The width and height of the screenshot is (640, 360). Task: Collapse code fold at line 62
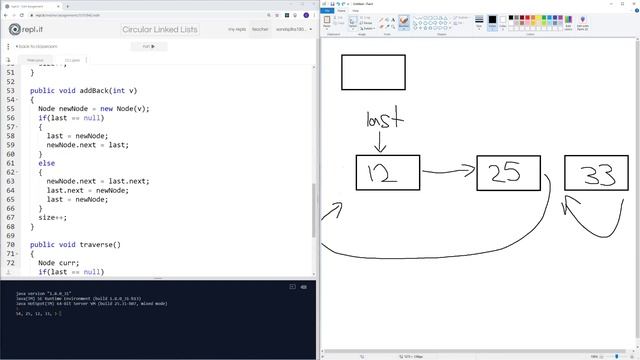(x=17, y=172)
